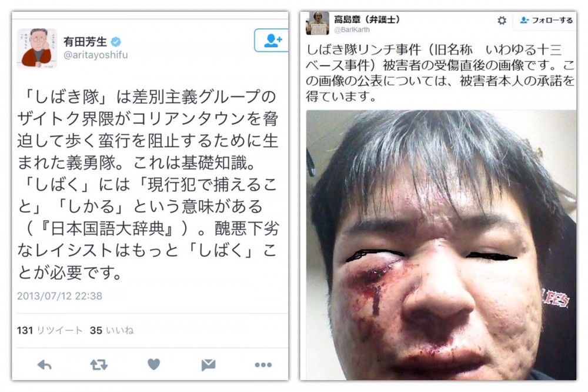
Task: Open 高島章's small profile avatar
Action: (318, 24)
